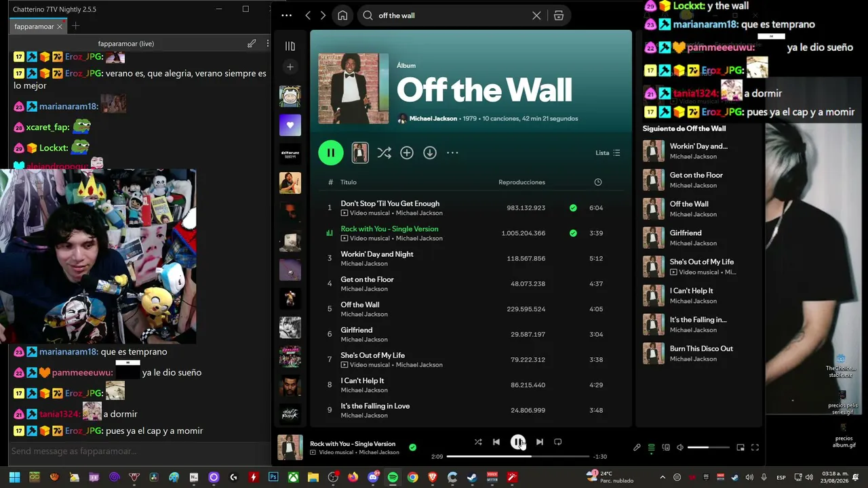Add a new tab in Chatterino
Image resolution: width=868 pixels, height=488 pixels.
coord(75,26)
